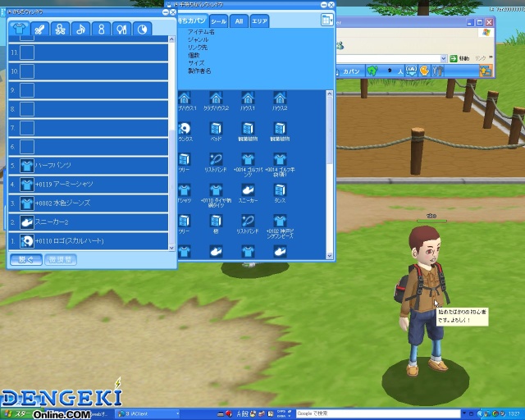Click the green map icon on the game toolbar
Image resolution: width=525 pixels, height=420 pixels.
click(372, 71)
